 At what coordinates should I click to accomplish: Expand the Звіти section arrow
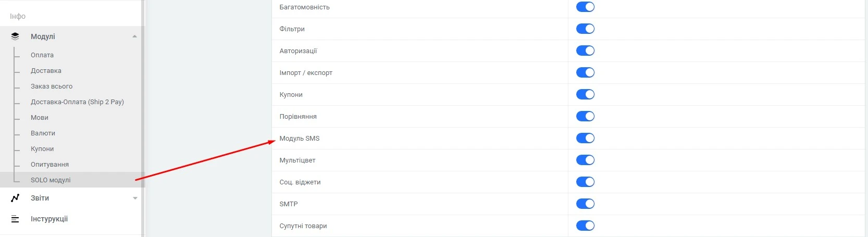[135, 198]
